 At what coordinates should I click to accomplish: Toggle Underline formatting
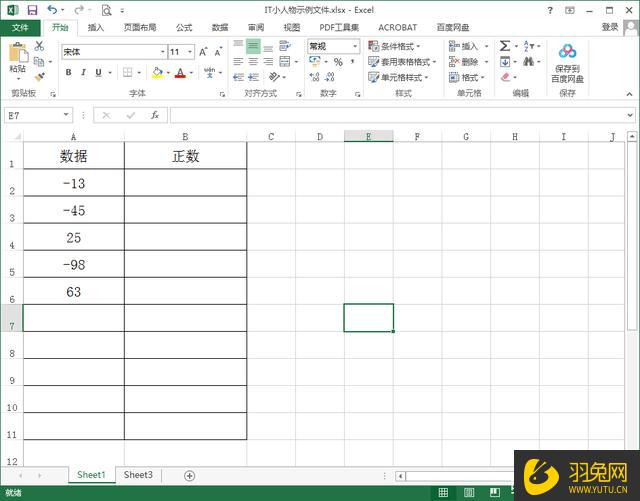coord(98,73)
